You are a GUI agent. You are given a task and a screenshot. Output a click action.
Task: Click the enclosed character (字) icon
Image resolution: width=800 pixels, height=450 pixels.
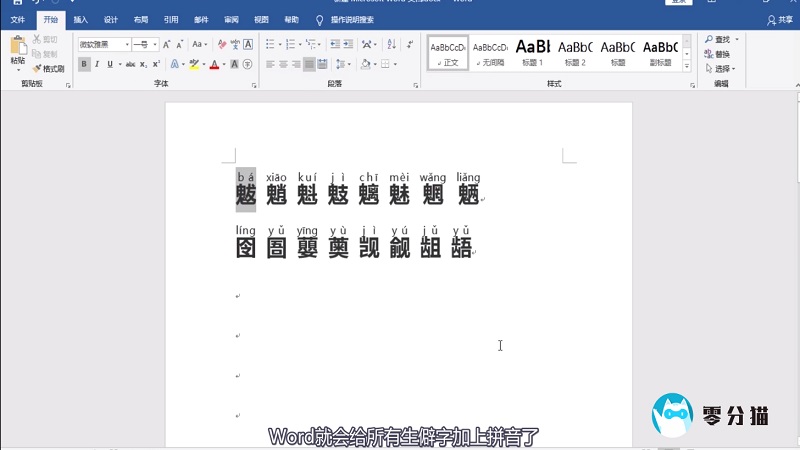(247, 64)
